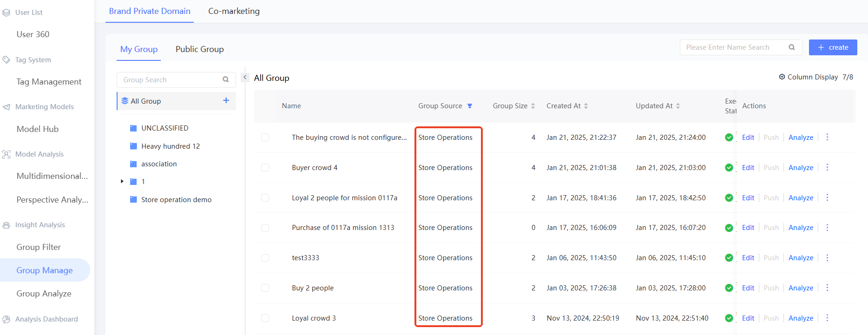Expand folder 1 in group tree
The height and width of the screenshot is (335, 868).
coord(122,181)
